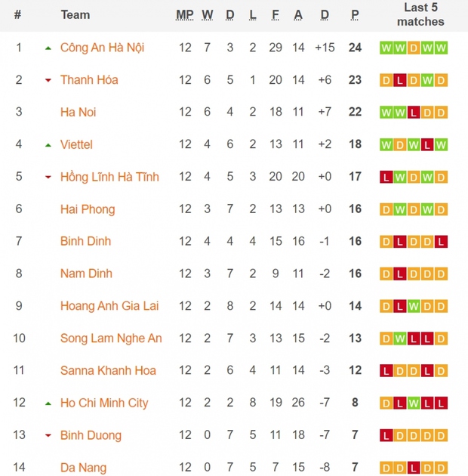
Task: Click the red L badge in Ha Noi's form
Action: point(414,113)
